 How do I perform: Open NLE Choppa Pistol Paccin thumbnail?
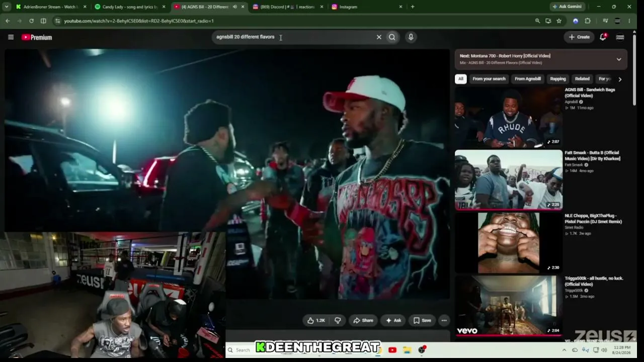pyautogui.click(x=509, y=243)
